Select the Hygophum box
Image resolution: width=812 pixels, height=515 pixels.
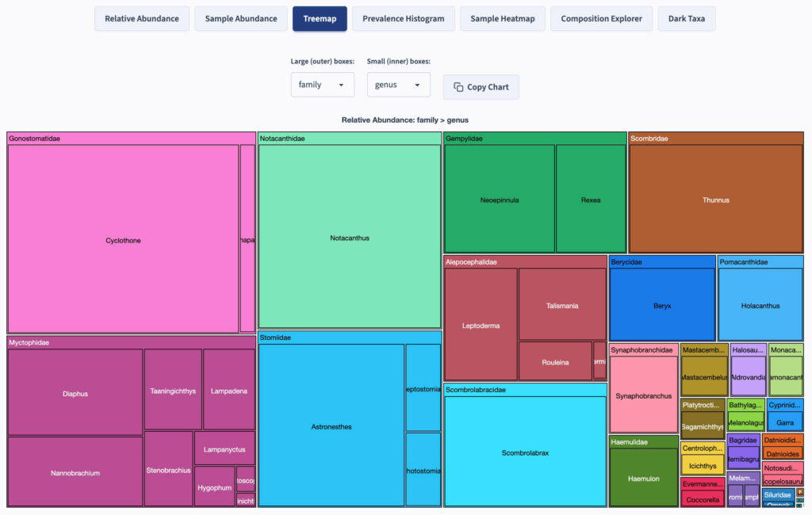pos(214,486)
